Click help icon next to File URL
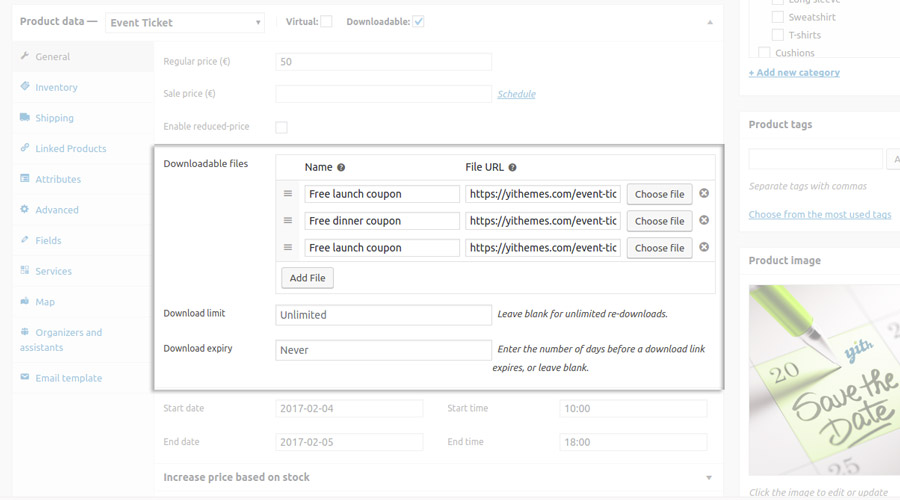 pos(513,168)
